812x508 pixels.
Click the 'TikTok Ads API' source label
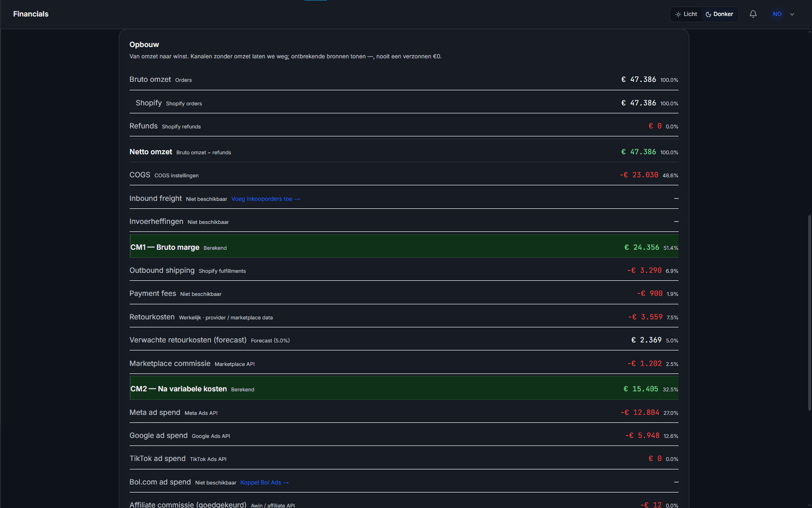208,459
